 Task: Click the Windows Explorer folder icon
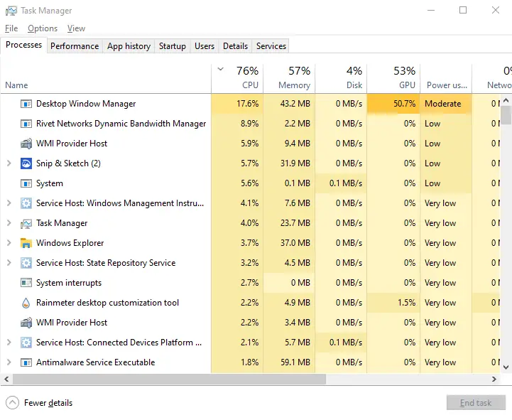click(26, 243)
